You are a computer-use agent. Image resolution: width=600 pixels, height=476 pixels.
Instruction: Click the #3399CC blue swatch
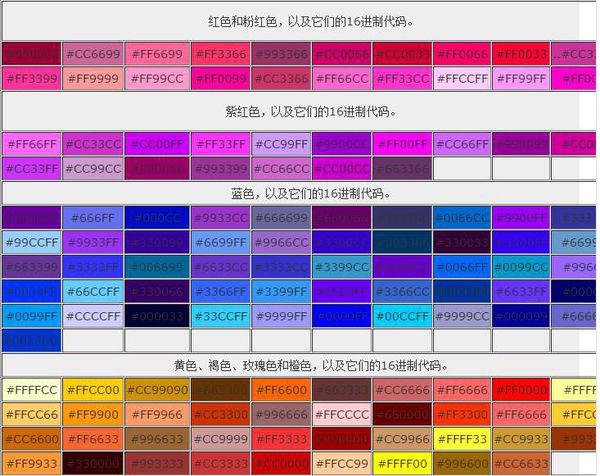pos(341,267)
